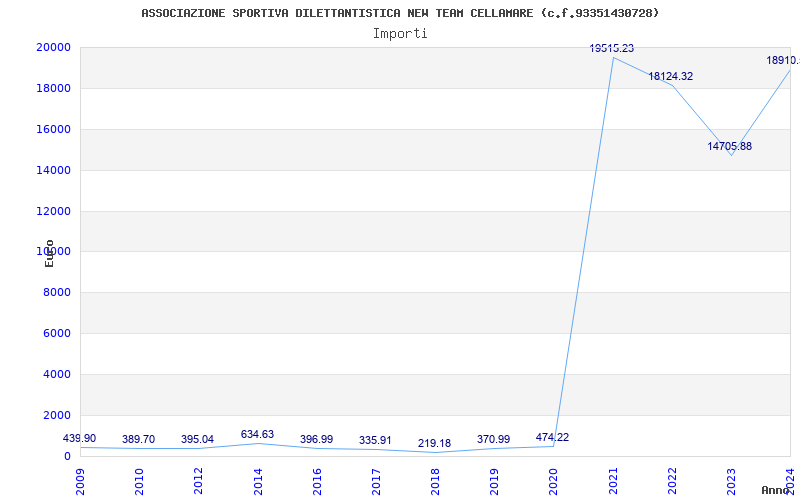
Task: Click the 'Euro' y-axis label
Action: [49, 254]
